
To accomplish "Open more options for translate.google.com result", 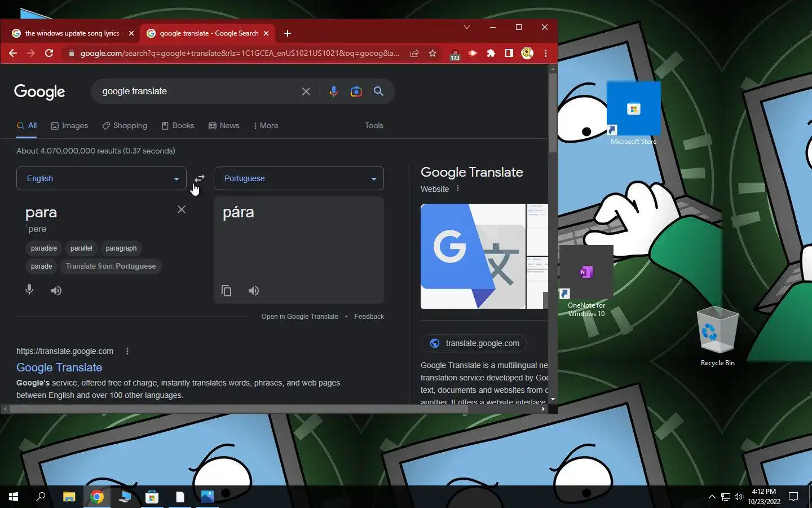I will coord(127,351).
